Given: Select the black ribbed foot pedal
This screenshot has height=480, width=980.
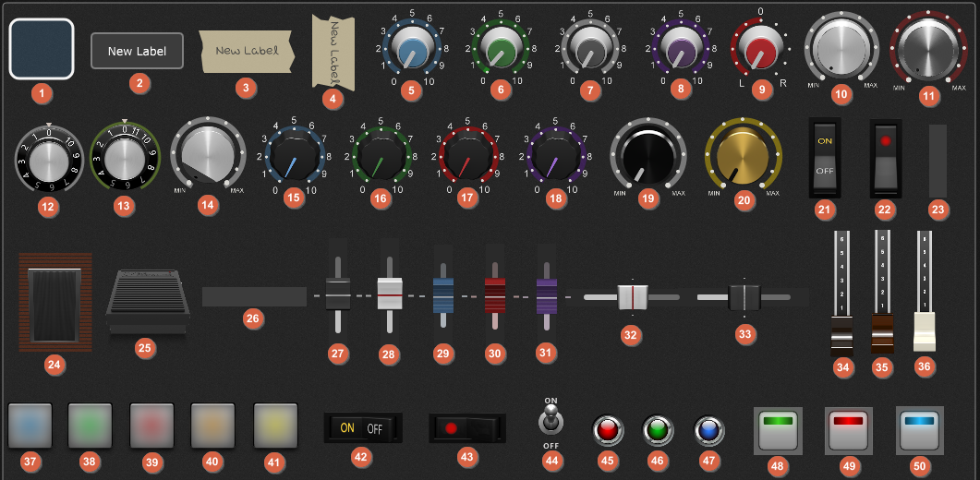Looking at the screenshot, I should pos(148,304).
